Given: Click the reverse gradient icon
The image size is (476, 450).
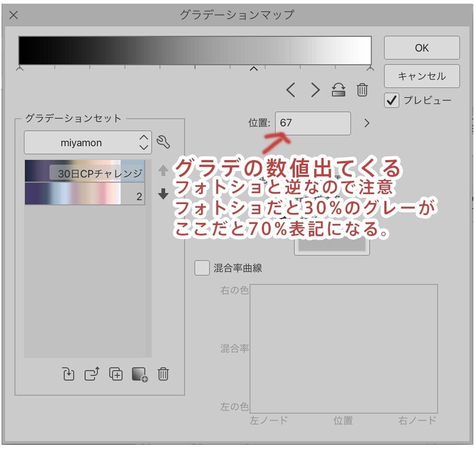Looking at the screenshot, I should 338,90.
